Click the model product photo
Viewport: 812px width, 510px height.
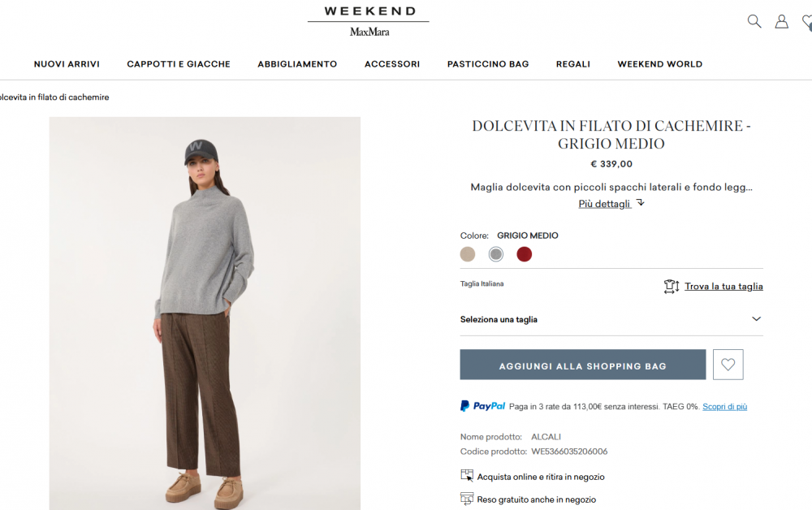205,313
